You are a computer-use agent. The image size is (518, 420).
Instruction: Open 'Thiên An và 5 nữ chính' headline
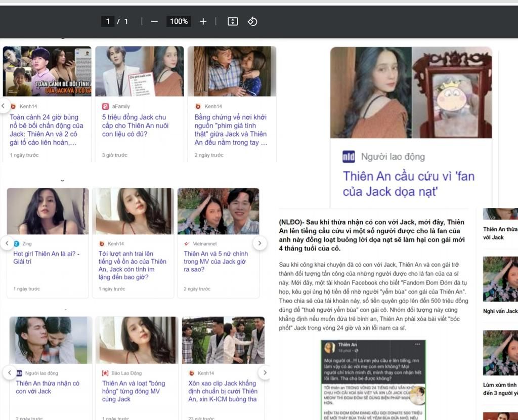(215, 262)
